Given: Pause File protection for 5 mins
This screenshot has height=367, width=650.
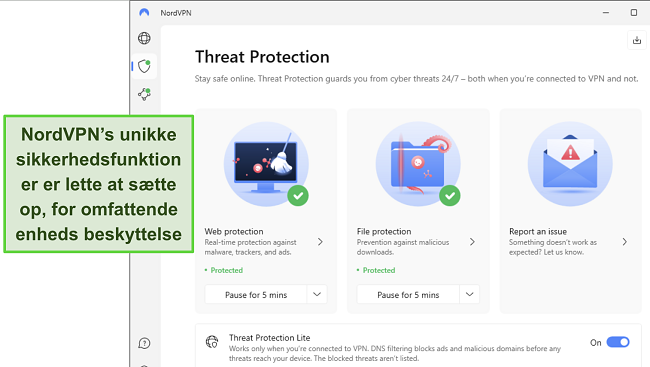Looking at the screenshot, I should 408,294.
